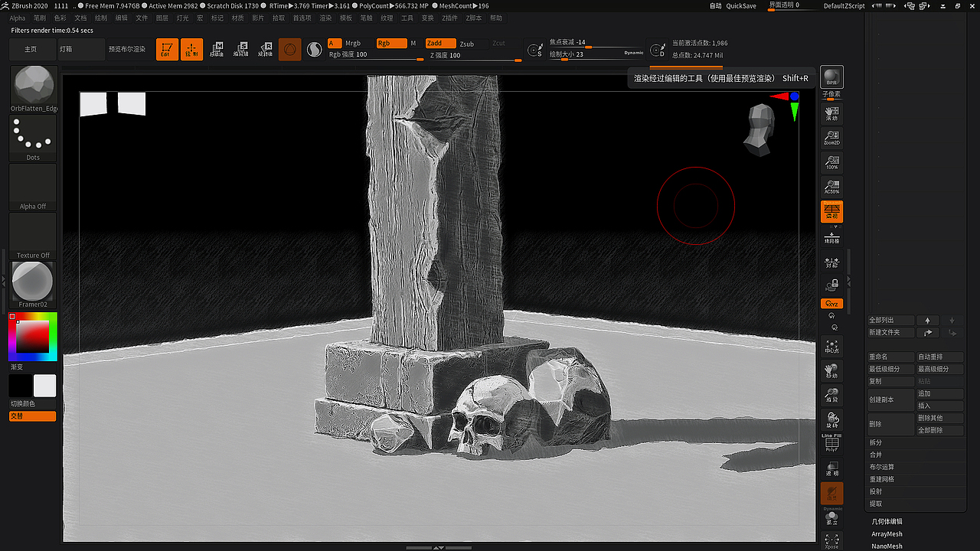Viewport: 980px width, 551px height.
Task: Click the Rotate on Y axis icon
Action: click(831, 315)
